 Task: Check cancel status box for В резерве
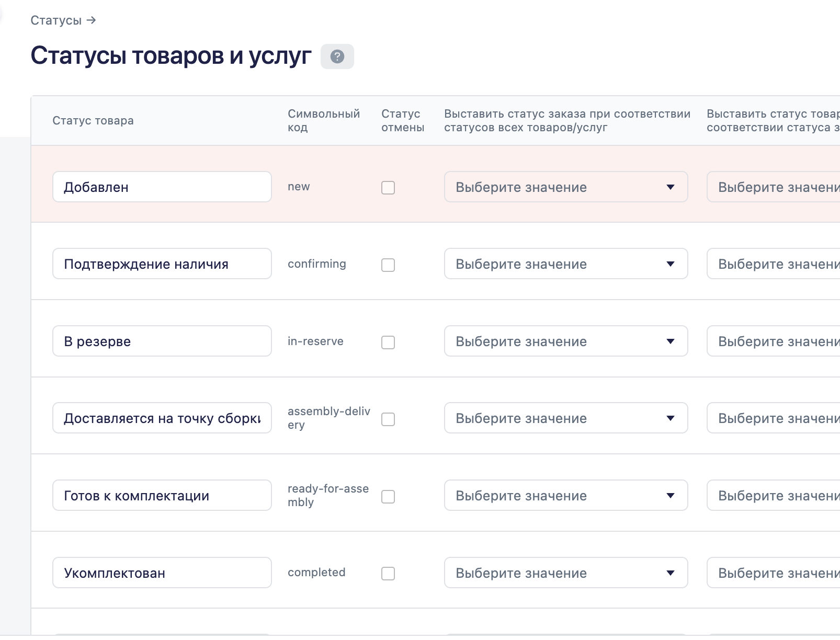coord(388,342)
